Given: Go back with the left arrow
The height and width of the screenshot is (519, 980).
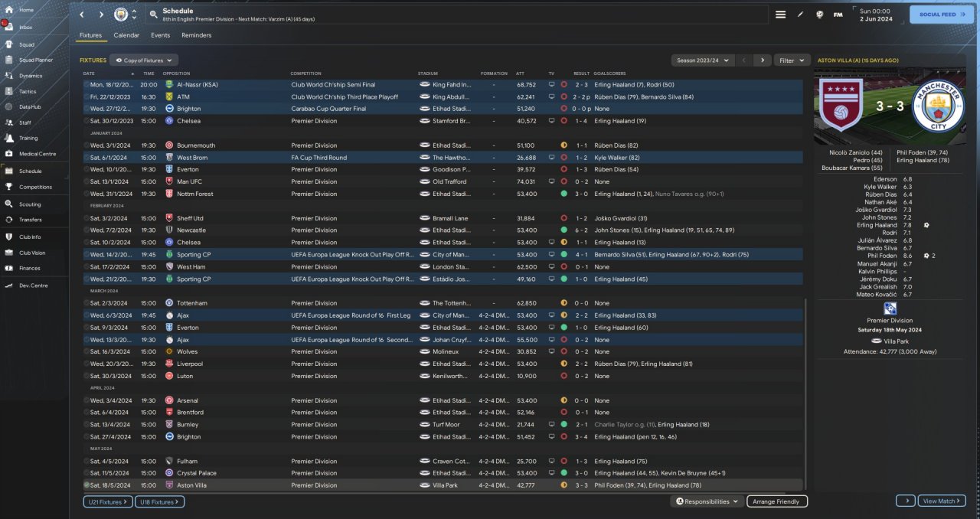Looking at the screenshot, I should 82,15.
